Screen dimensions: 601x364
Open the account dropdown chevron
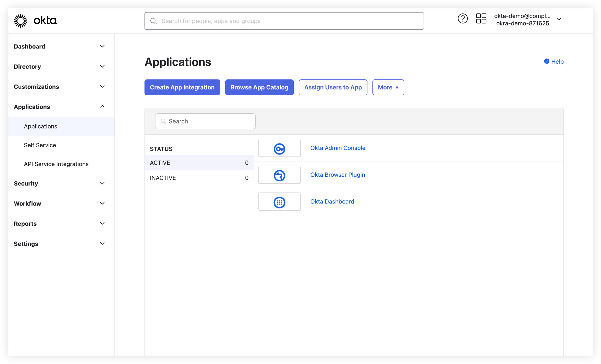(x=558, y=19)
